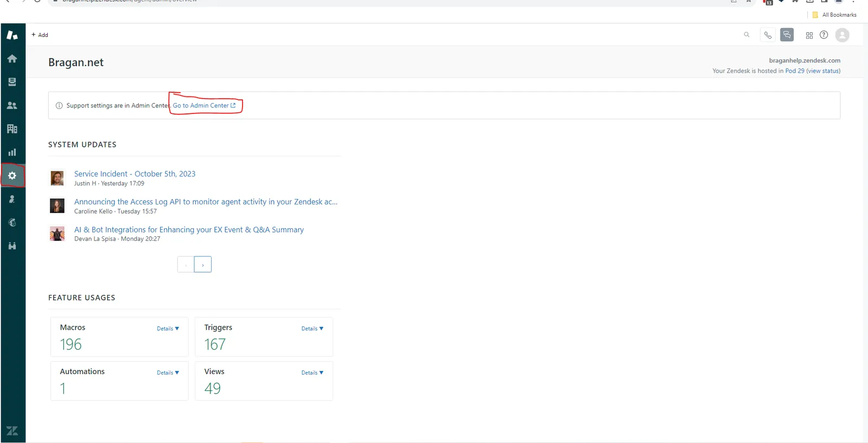Click the search magnifier icon
Screen dimensions: 868x443
(746, 35)
